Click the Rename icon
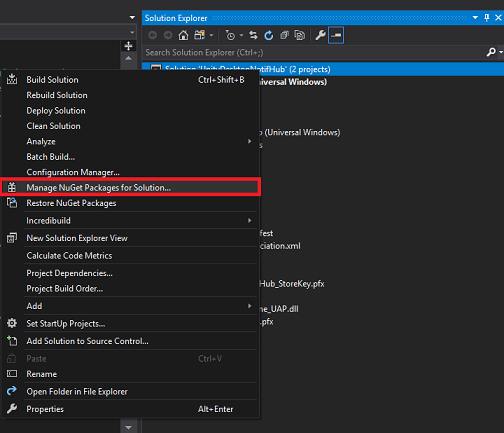Viewport: 504px width, 433px height. 12,374
